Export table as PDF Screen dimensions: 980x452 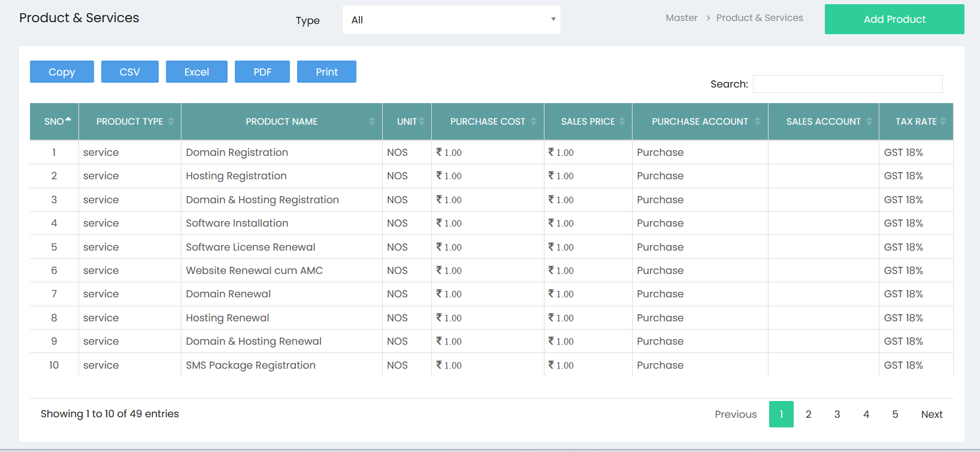pyautogui.click(x=262, y=72)
